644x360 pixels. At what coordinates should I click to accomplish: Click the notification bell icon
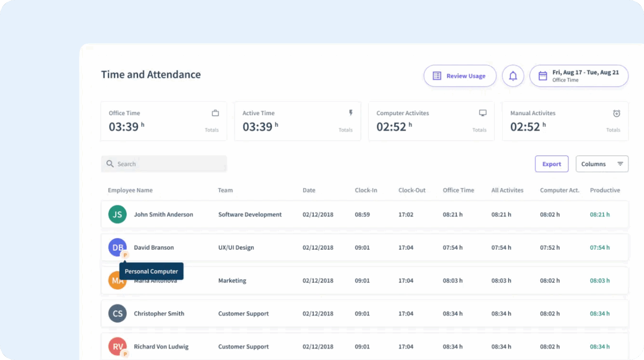coord(513,76)
